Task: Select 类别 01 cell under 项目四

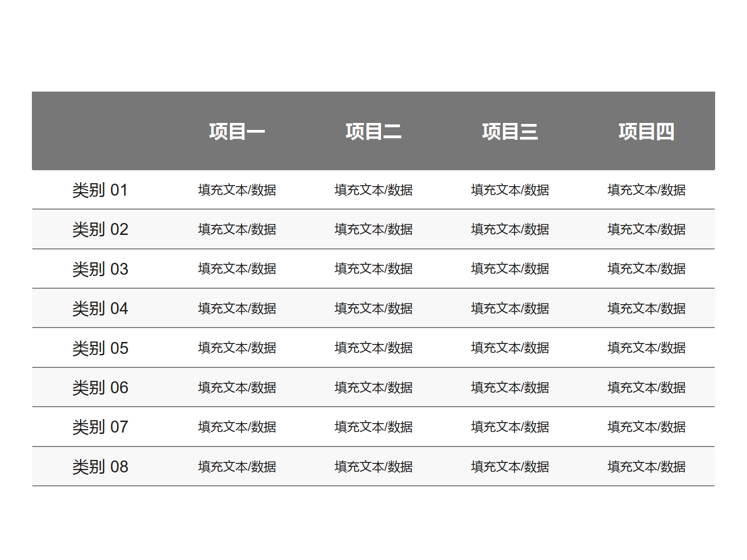Action: pos(646,190)
